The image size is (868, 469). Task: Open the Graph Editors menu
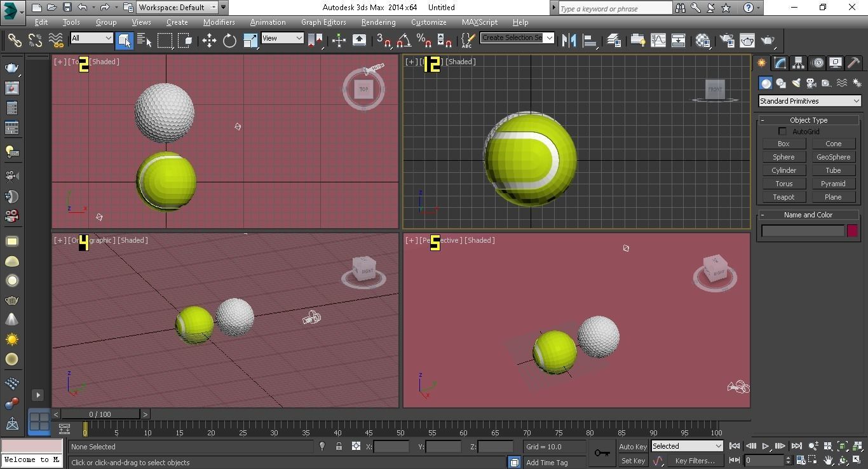[323, 22]
